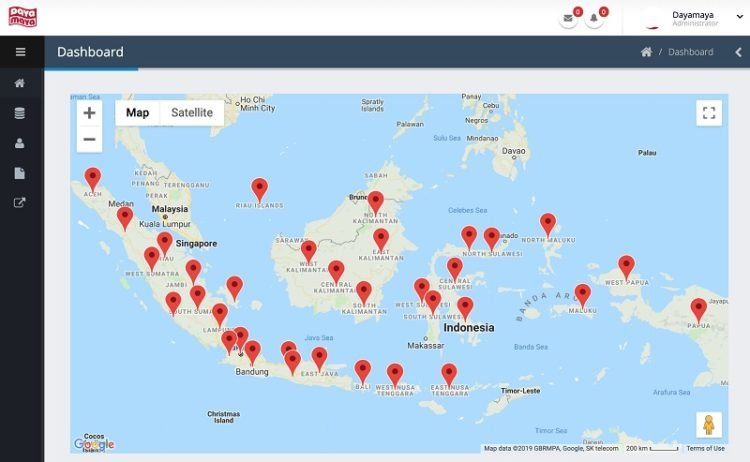Select the Bali map marker
This screenshot has height=462, width=750.
363,374
